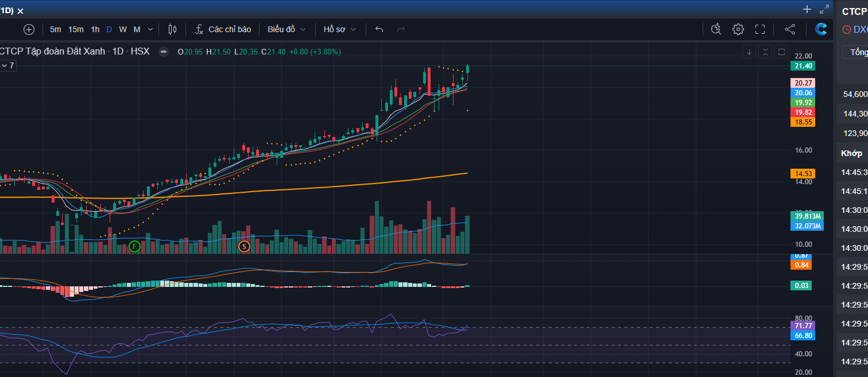Switch to the M monthly timeframe
This screenshot has width=868, height=377.
coord(137,29)
